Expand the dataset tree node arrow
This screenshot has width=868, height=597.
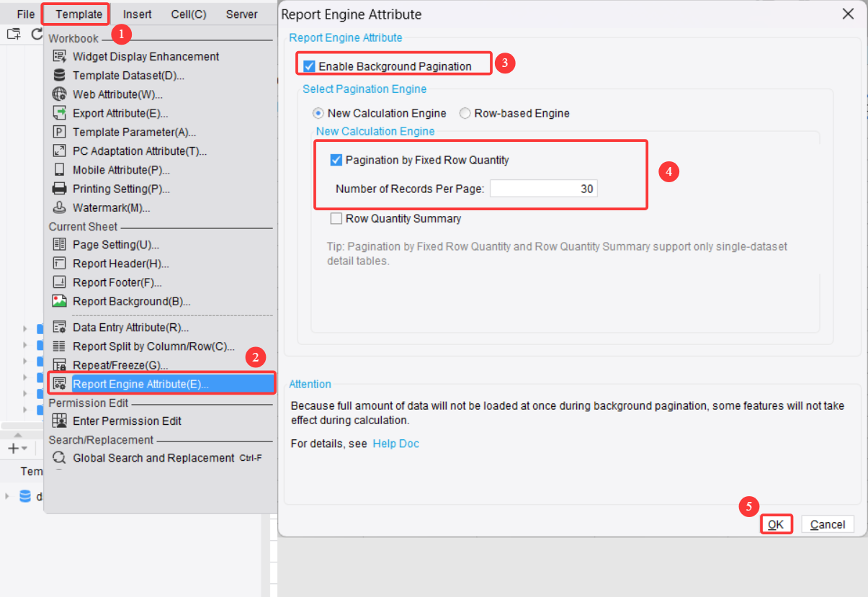pyautogui.click(x=7, y=496)
